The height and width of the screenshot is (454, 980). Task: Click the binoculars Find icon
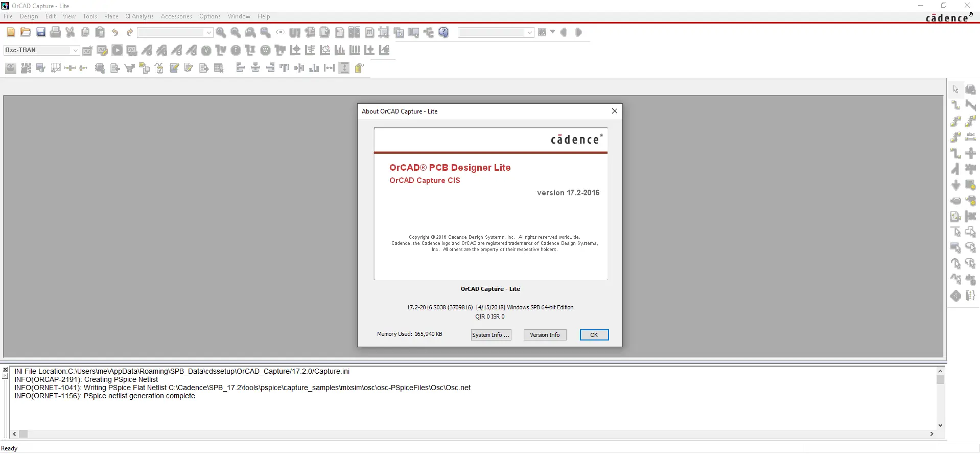[x=542, y=32]
